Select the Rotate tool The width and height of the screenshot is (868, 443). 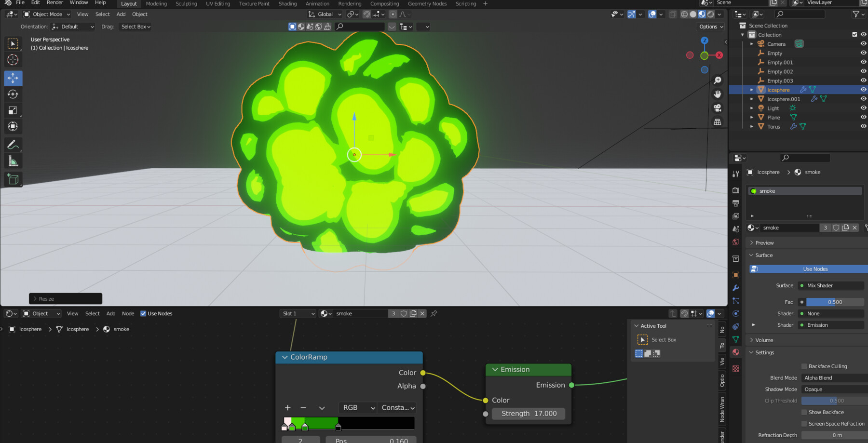tap(13, 94)
